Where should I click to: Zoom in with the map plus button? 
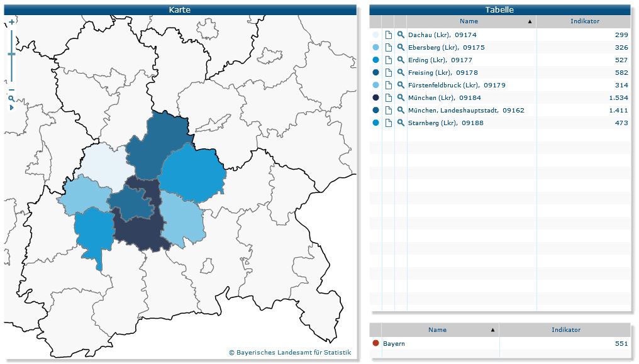[11, 21]
